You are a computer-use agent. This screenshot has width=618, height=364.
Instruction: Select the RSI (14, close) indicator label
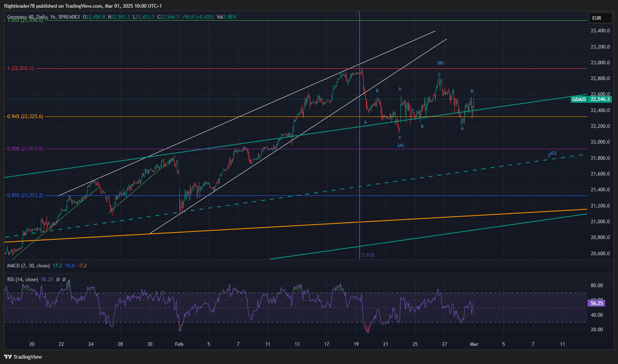(23, 279)
